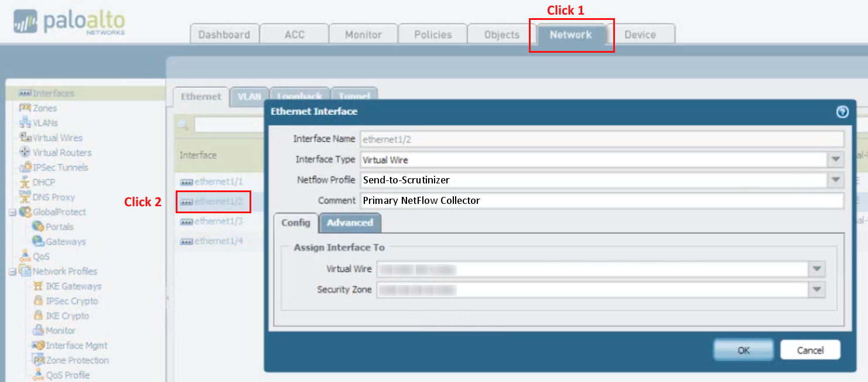The width and height of the screenshot is (868, 382).
Task: Open the Policies top tab
Action: tap(432, 35)
